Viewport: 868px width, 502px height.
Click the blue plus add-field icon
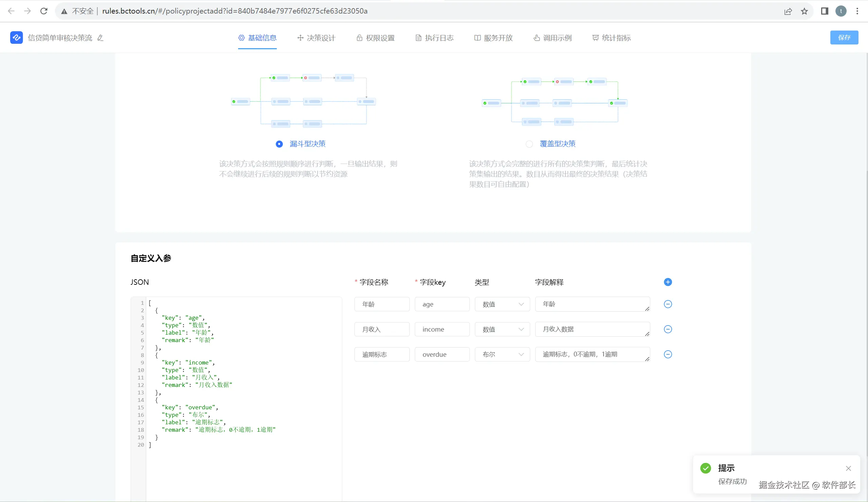tap(668, 282)
